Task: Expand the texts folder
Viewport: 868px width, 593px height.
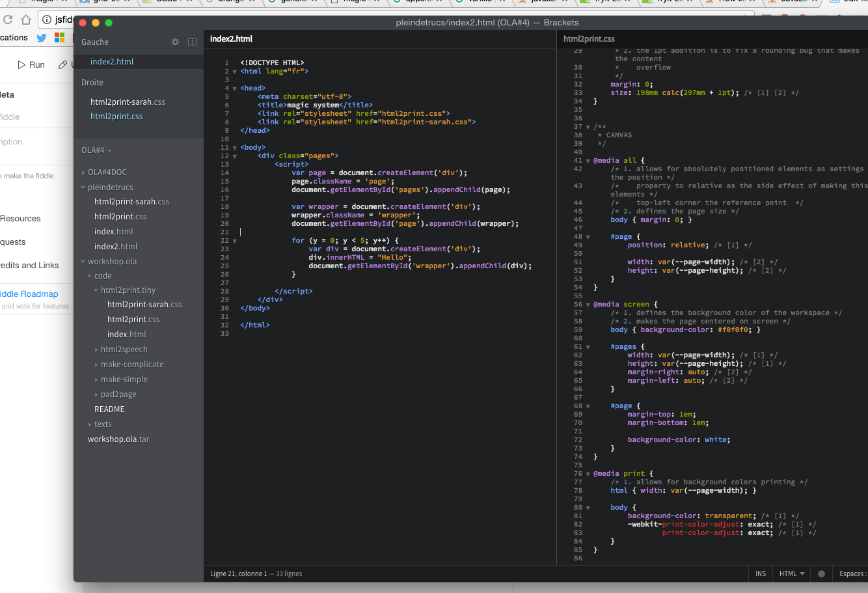Action: (x=90, y=424)
